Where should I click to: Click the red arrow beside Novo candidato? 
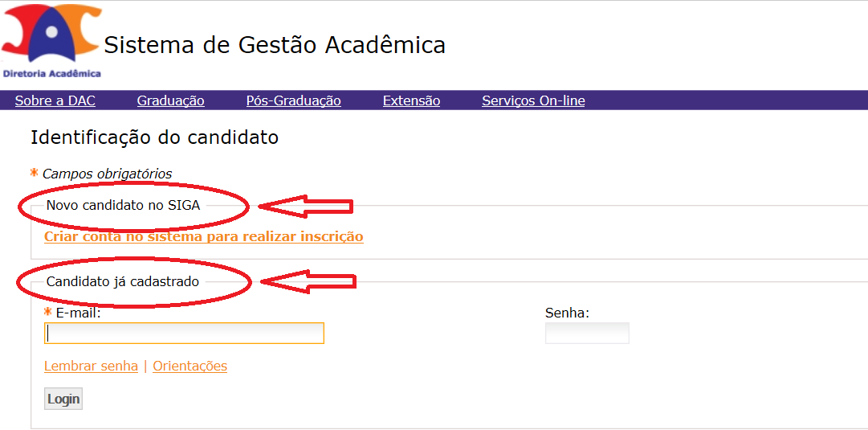pos(306,206)
